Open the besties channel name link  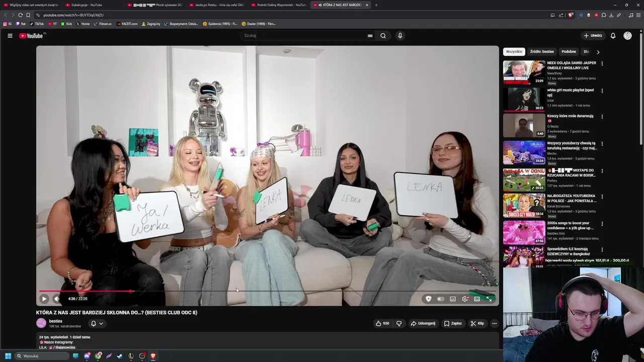click(56, 321)
